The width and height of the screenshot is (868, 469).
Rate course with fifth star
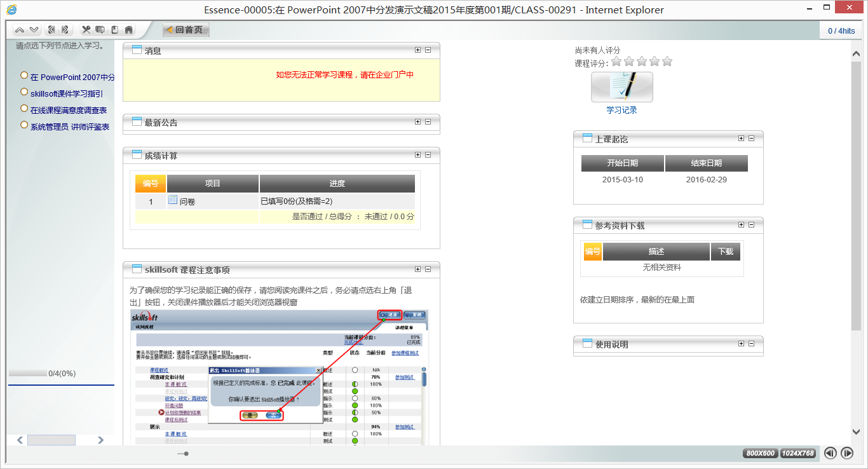[x=667, y=62]
